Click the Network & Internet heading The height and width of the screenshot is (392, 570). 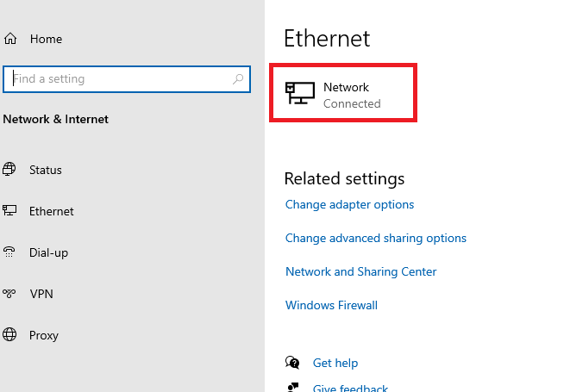[x=55, y=119]
